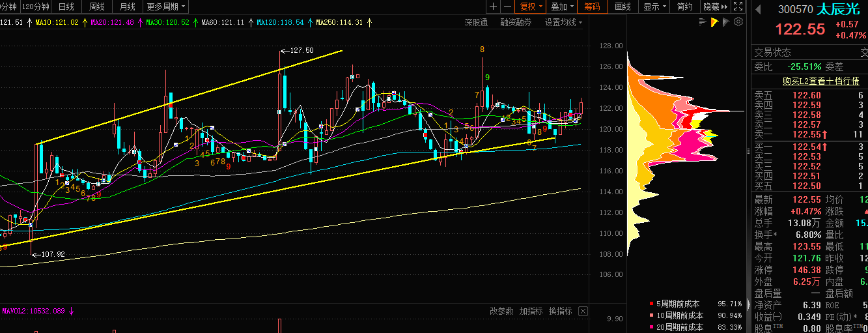The width and height of the screenshot is (868, 333).
Task: Click 换手 turnover value 6.80%
Action: click(x=808, y=235)
